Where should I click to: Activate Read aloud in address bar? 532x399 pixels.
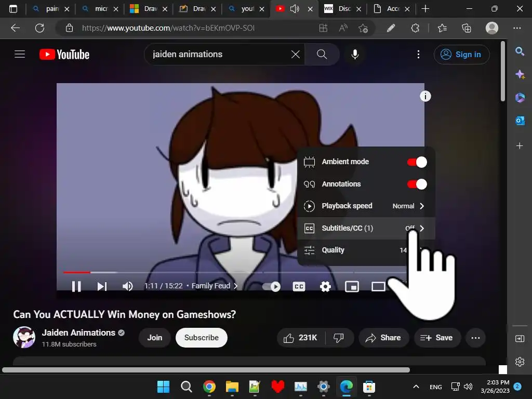343,28
